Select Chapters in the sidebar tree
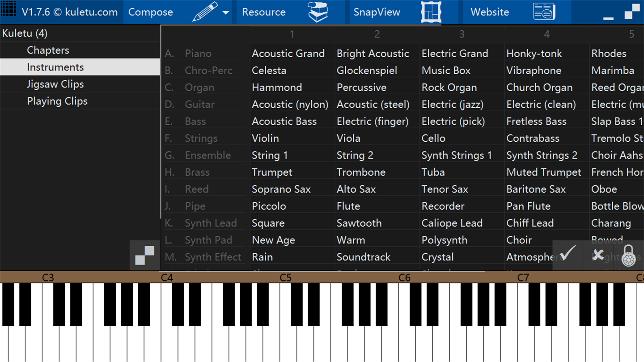Viewport: 644px width, 362px height. (x=48, y=50)
